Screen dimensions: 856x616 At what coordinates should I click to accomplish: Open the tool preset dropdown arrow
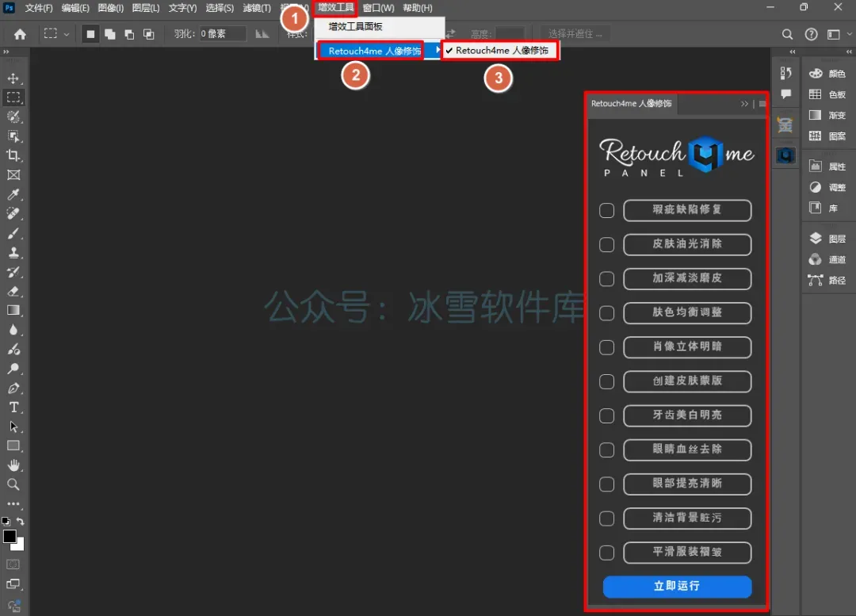[67, 34]
